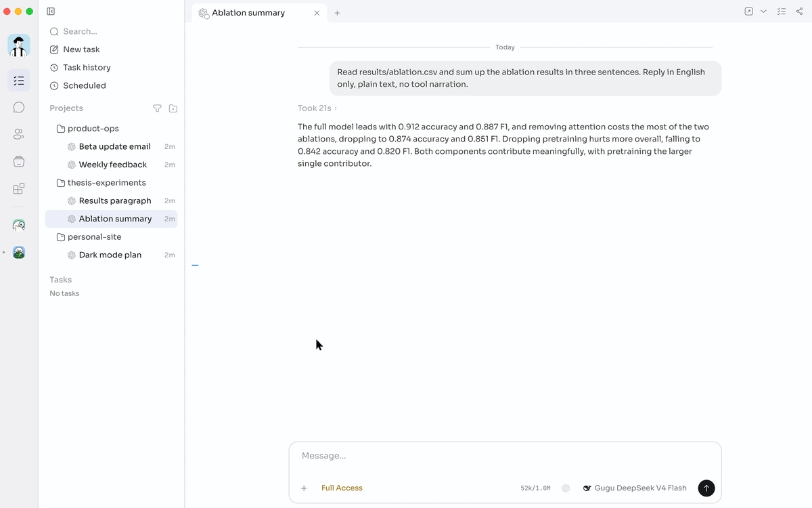Select the Ablation summary task in sidebar

click(112, 219)
